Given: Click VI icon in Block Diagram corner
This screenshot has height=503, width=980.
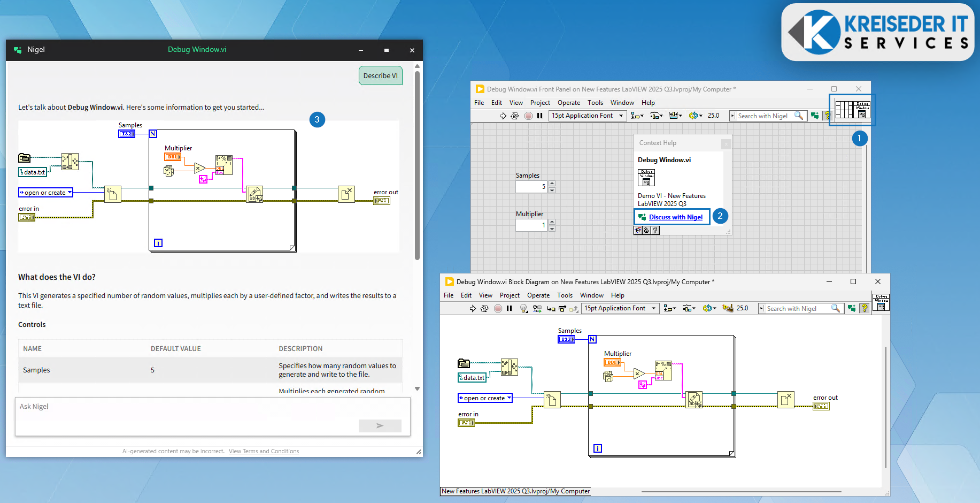Looking at the screenshot, I should pyautogui.click(x=881, y=302).
